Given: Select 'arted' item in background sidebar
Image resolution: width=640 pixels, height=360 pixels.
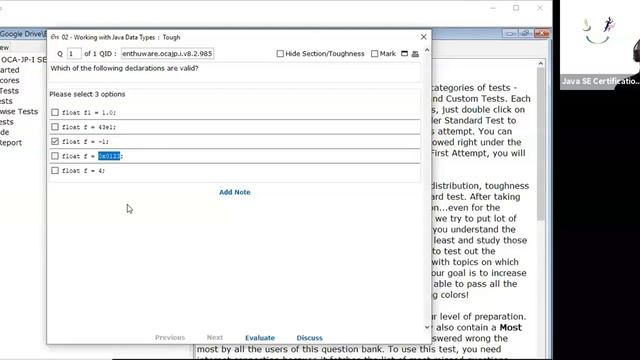Looking at the screenshot, I should [10, 70].
